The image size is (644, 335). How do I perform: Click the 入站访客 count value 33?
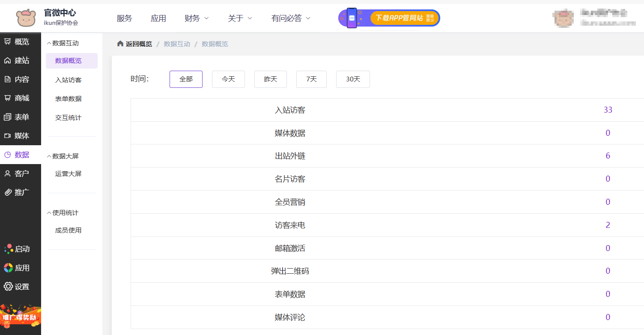pos(608,110)
